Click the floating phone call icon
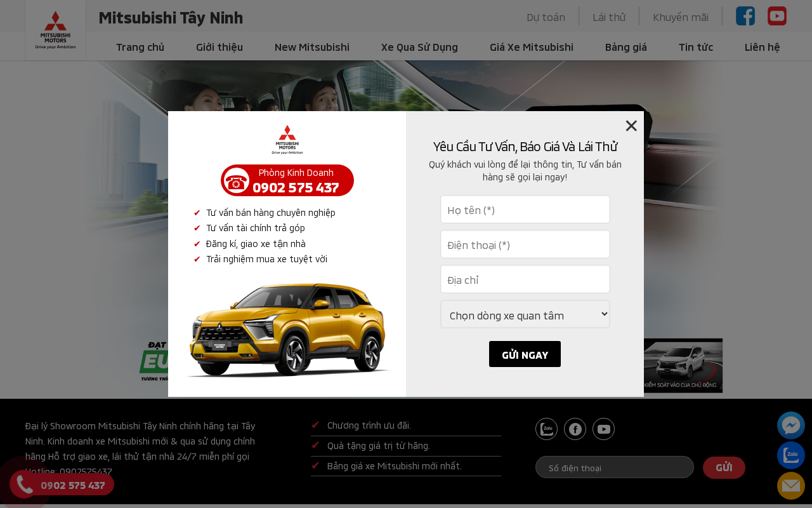812x508 pixels. tap(25, 485)
